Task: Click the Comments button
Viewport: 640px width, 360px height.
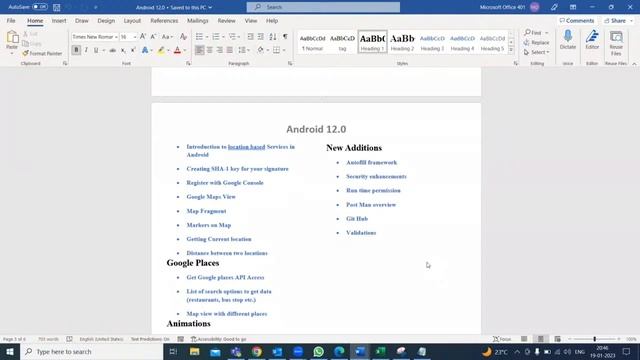Action: [577, 20]
